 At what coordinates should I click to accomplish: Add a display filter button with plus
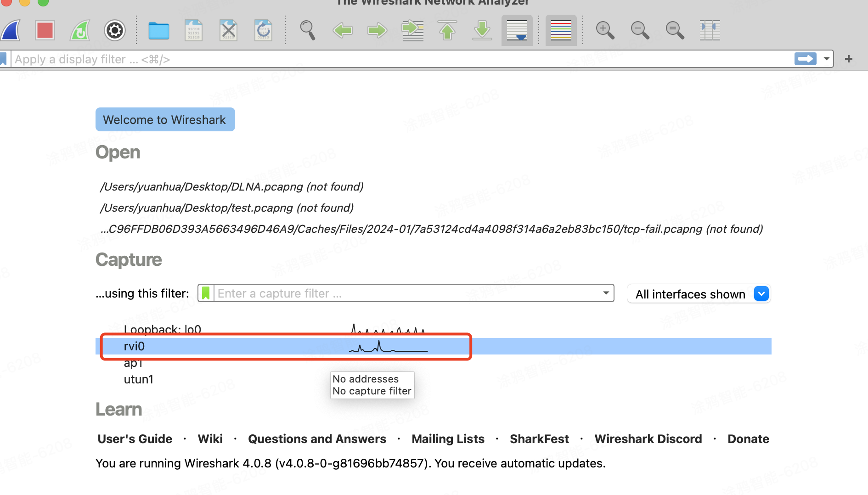tap(849, 59)
